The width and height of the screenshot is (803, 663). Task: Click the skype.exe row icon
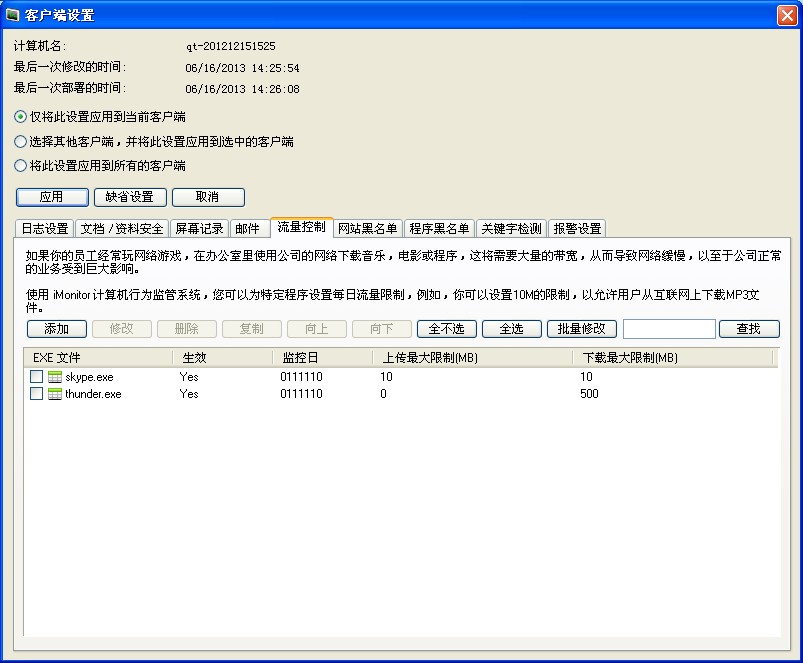pos(55,377)
